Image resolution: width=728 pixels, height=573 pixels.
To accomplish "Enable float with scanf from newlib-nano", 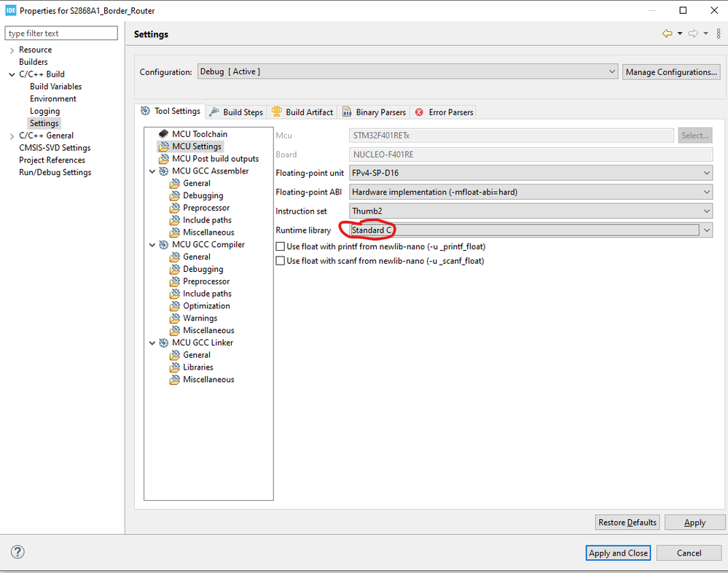I will pyautogui.click(x=281, y=261).
